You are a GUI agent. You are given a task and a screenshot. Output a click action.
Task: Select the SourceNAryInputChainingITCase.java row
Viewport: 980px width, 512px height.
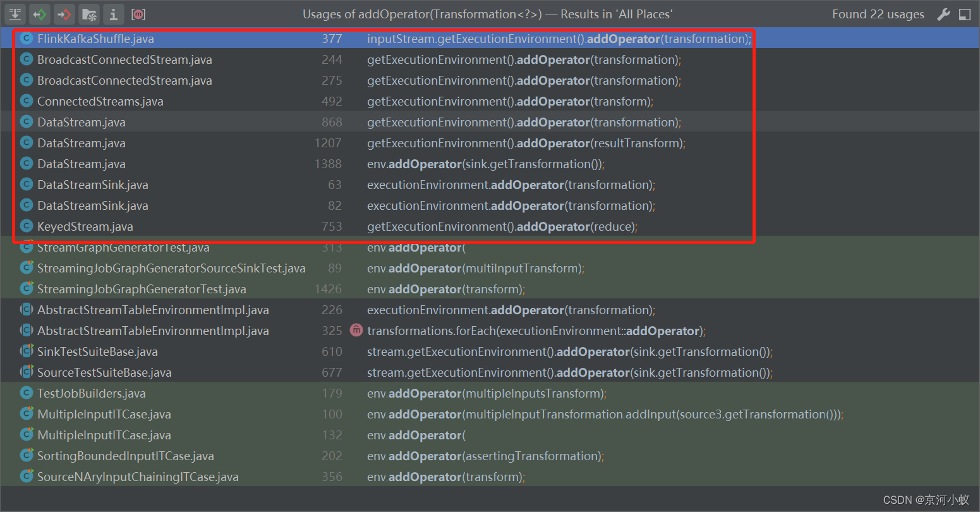(x=490, y=477)
